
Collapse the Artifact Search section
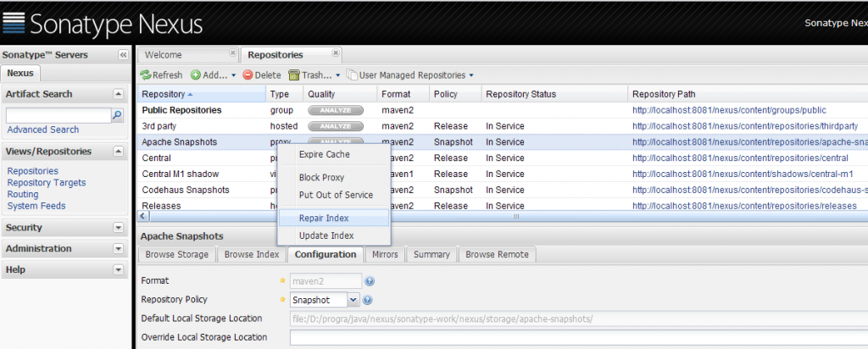[x=118, y=94]
